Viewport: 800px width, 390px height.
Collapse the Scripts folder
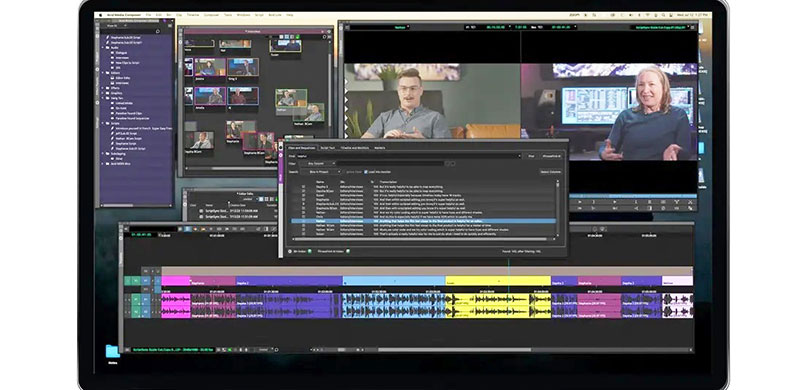click(103, 124)
